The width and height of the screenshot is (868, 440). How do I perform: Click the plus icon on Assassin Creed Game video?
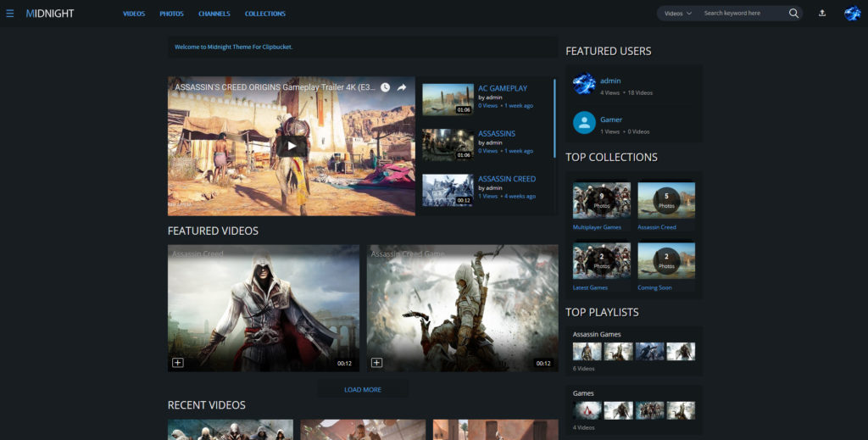(x=376, y=363)
